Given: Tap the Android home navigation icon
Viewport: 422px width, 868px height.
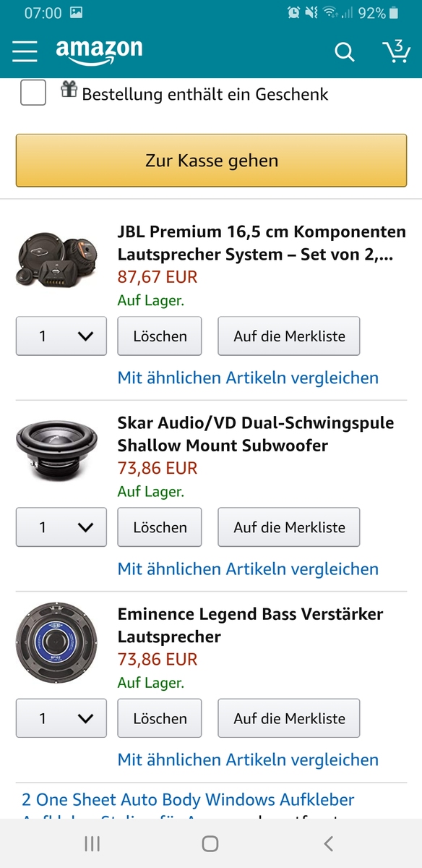Looking at the screenshot, I should point(210,843).
